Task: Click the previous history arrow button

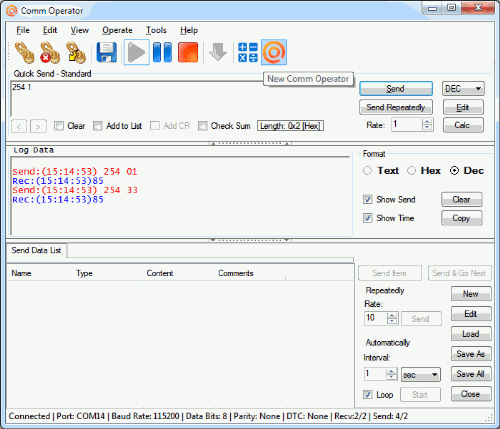Action: (19, 126)
